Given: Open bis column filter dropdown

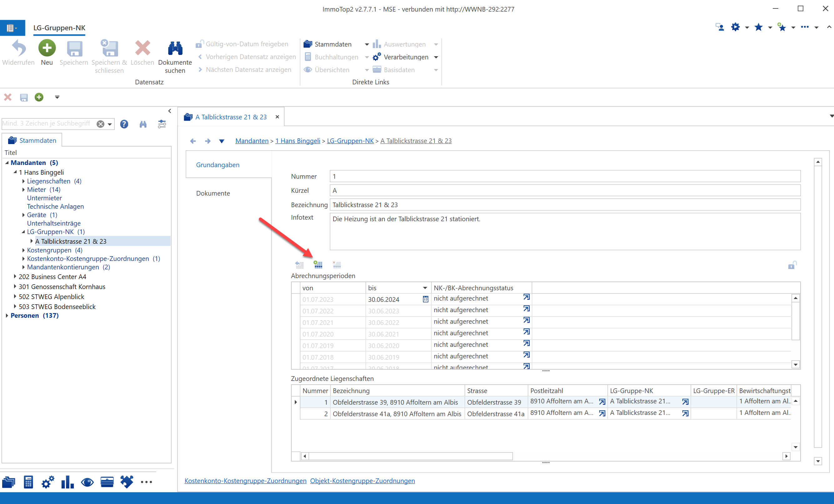Looking at the screenshot, I should pyautogui.click(x=425, y=288).
